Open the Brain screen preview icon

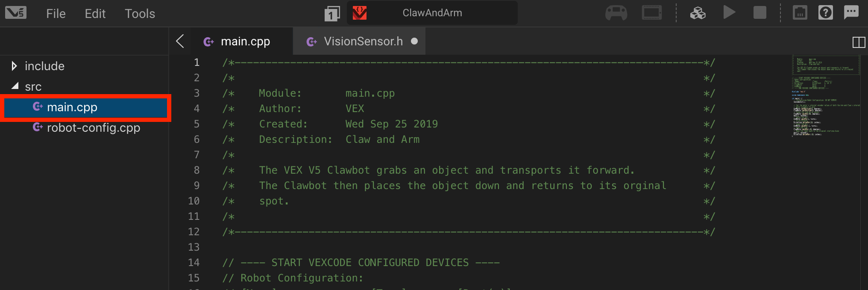click(651, 12)
